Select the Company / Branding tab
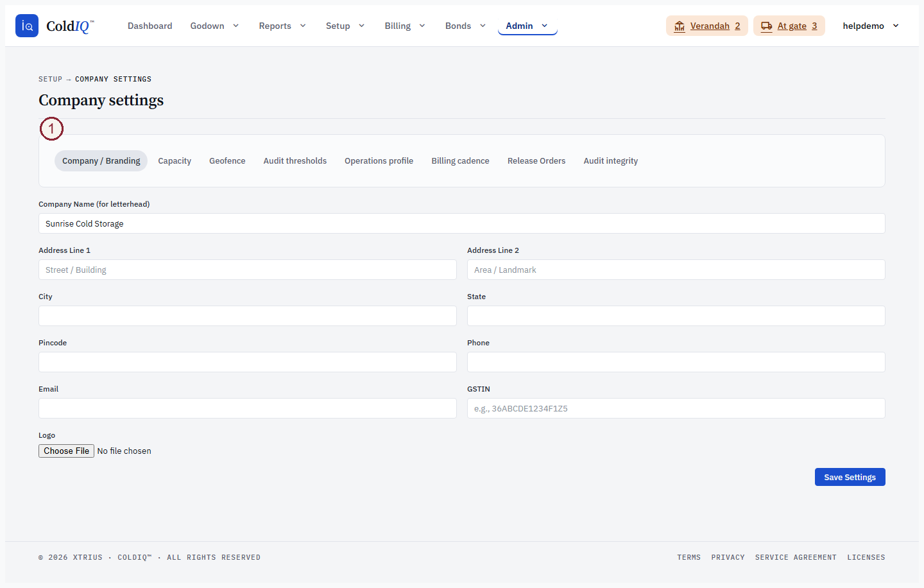 (x=101, y=161)
